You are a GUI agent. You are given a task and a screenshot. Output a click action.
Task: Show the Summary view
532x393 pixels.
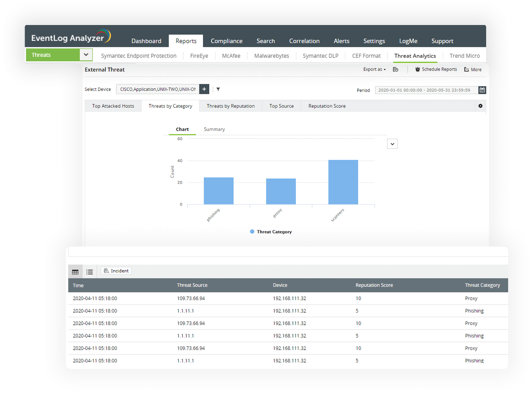[214, 129]
